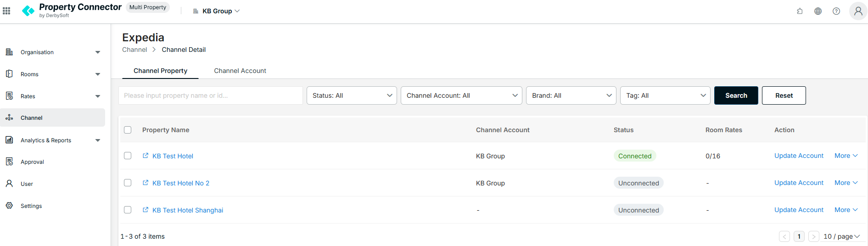Expand the Rooms menu arrow
Screen dimensions: 868x246
[x=98, y=74]
